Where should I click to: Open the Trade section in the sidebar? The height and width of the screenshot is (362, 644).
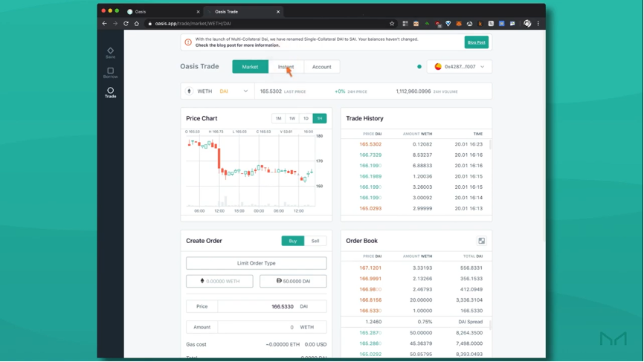[x=111, y=92]
